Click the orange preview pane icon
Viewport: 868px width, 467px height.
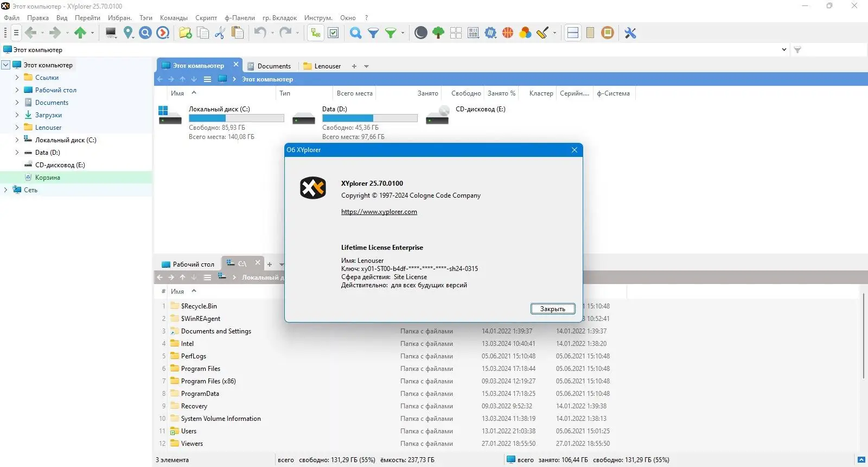tap(608, 33)
